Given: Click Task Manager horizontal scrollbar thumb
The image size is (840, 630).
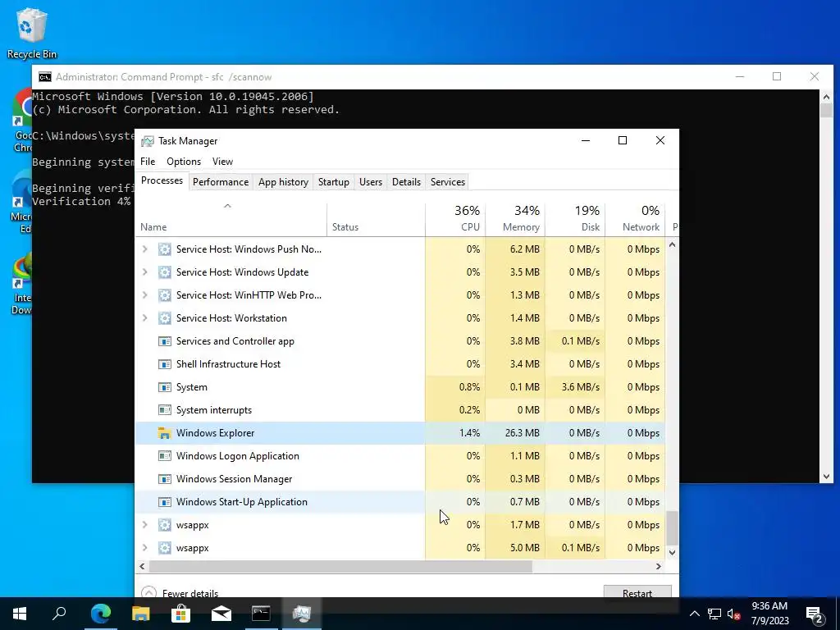Looking at the screenshot, I should (x=340, y=566).
